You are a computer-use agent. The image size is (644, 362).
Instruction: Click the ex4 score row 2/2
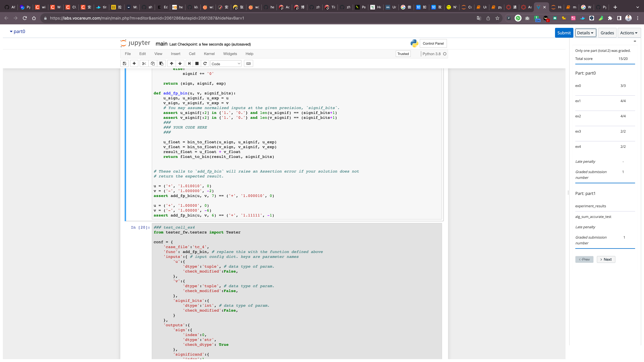(x=605, y=147)
